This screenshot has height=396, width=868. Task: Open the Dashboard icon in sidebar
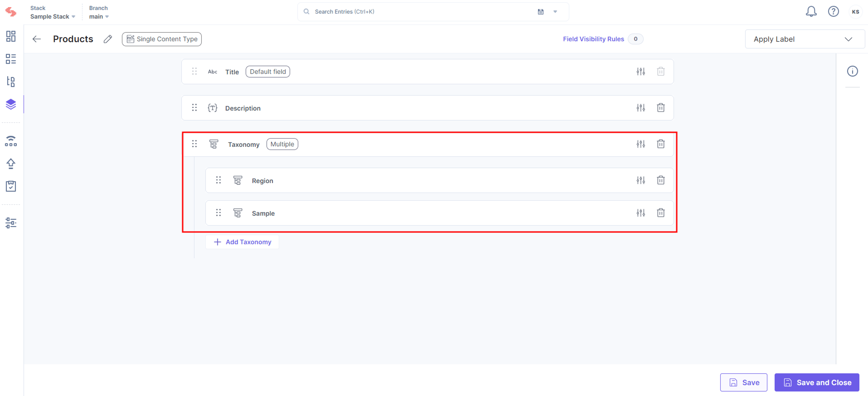(11, 36)
